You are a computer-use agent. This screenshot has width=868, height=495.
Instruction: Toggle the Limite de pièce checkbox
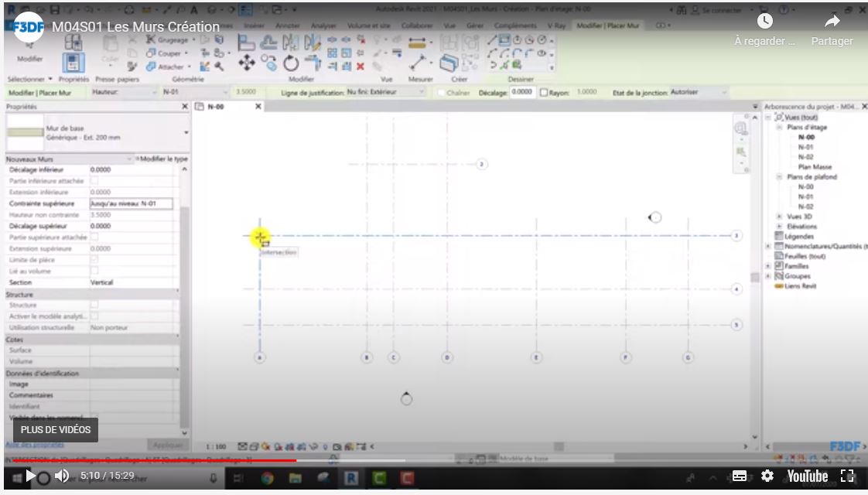[94, 260]
